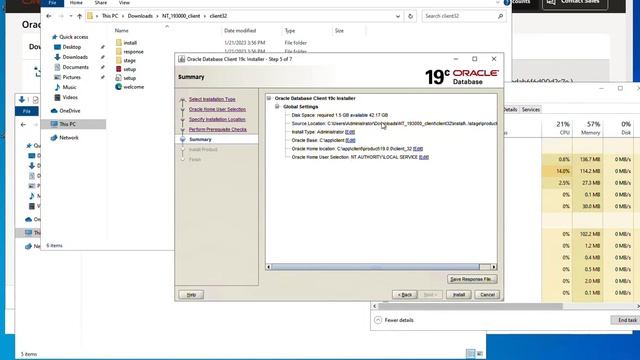Select the setup configuration file icon
The image size is (640, 360).
[x=118, y=78]
